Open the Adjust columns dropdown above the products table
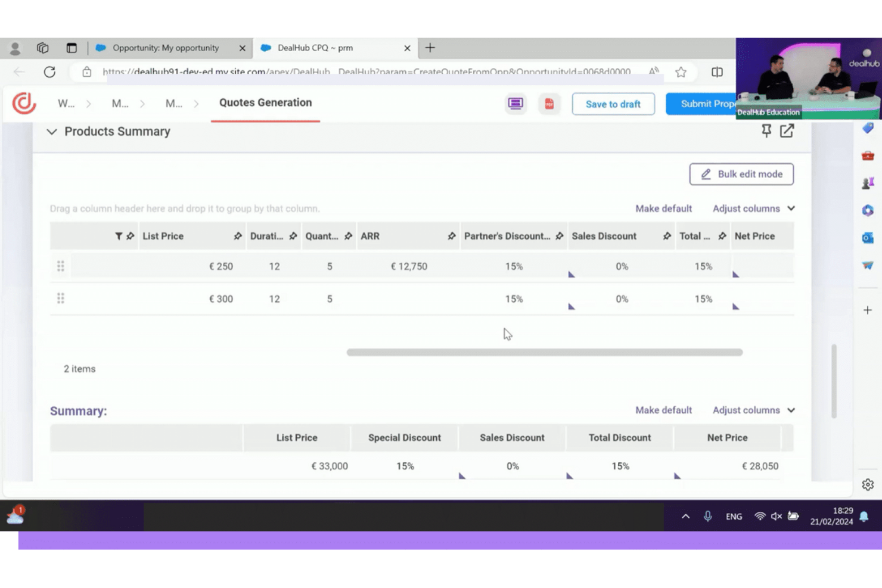Viewport: 882px width, 588px height. [754, 209]
